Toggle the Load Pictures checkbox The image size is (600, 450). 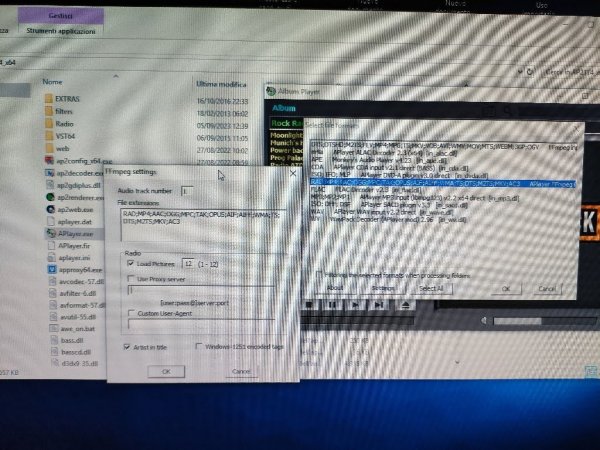click(x=131, y=263)
